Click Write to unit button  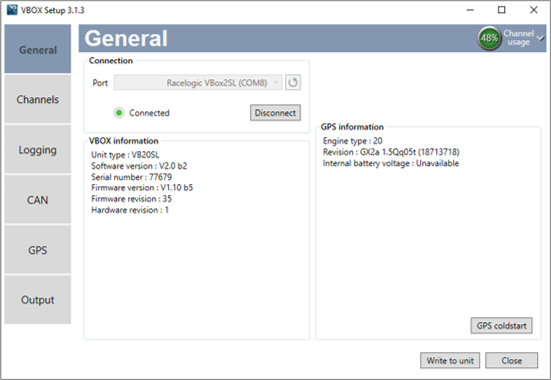pos(450,360)
